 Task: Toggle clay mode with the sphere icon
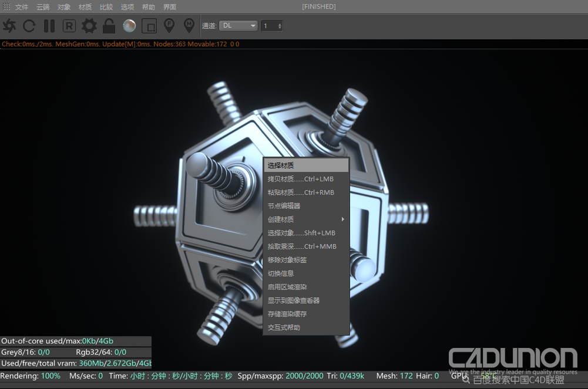[x=129, y=26]
